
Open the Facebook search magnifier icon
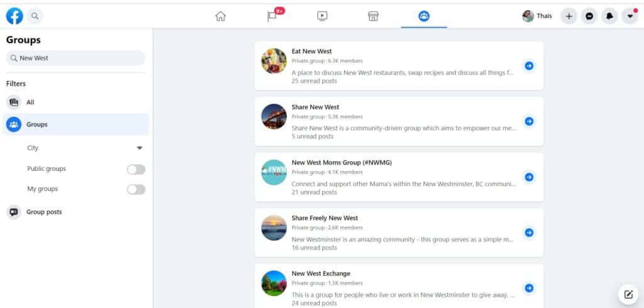click(x=35, y=16)
